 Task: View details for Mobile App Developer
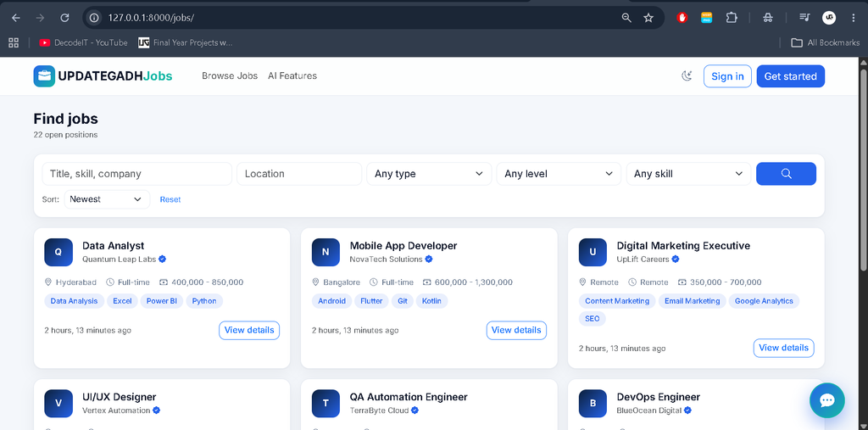[x=516, y=330]
